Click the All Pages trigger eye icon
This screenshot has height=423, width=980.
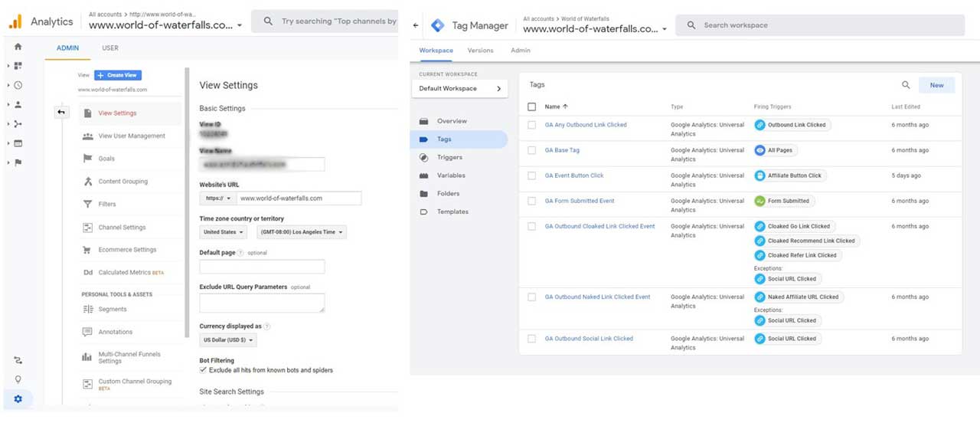(760, 150)
